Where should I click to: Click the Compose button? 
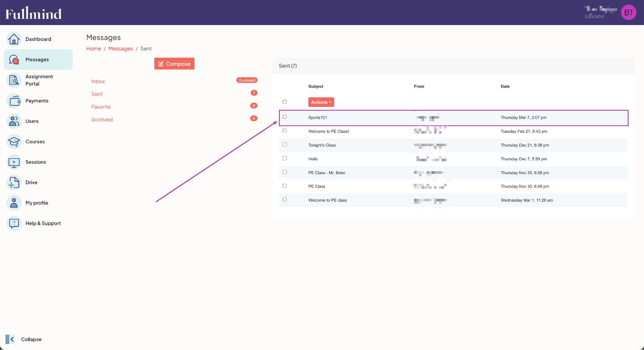(174, 64)
